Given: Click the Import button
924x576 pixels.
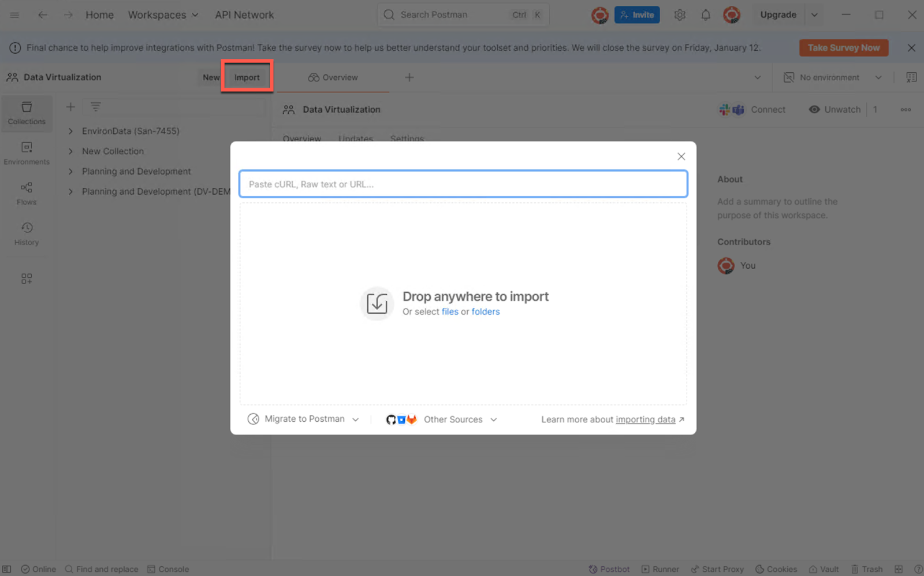Looking at the screenshot, I should (x=247, y=77).
